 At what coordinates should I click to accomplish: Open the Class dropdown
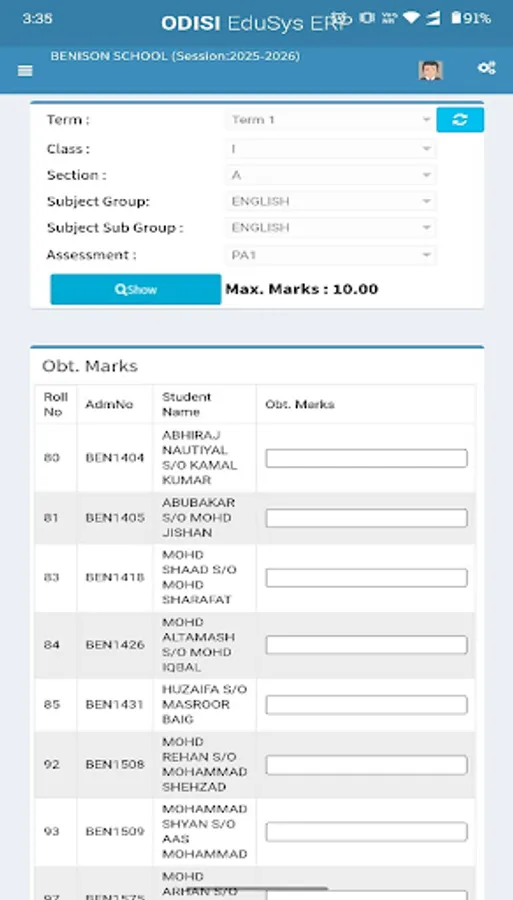coord(330,149)
